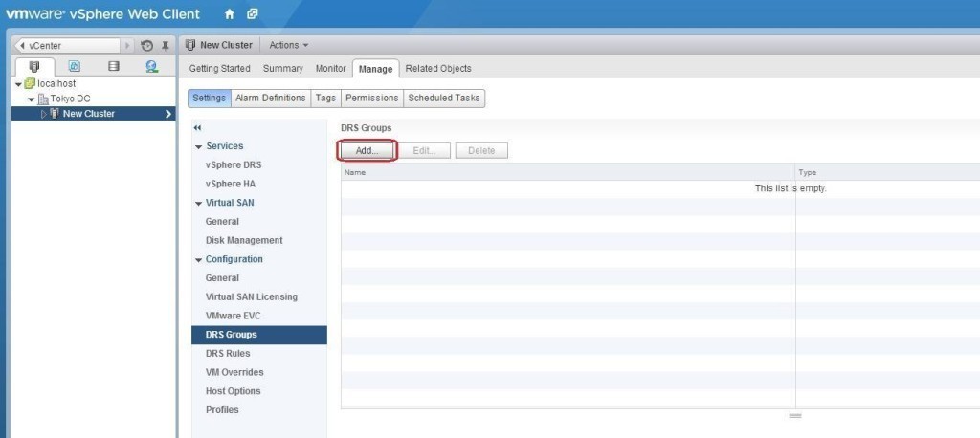
Task: Select Tokyo DC in the inventory tree
Action: pyautogui.click(x=70, y=99)
